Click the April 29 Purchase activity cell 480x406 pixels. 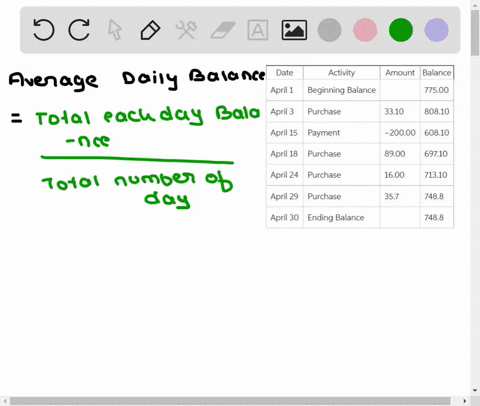coord(342,196)
